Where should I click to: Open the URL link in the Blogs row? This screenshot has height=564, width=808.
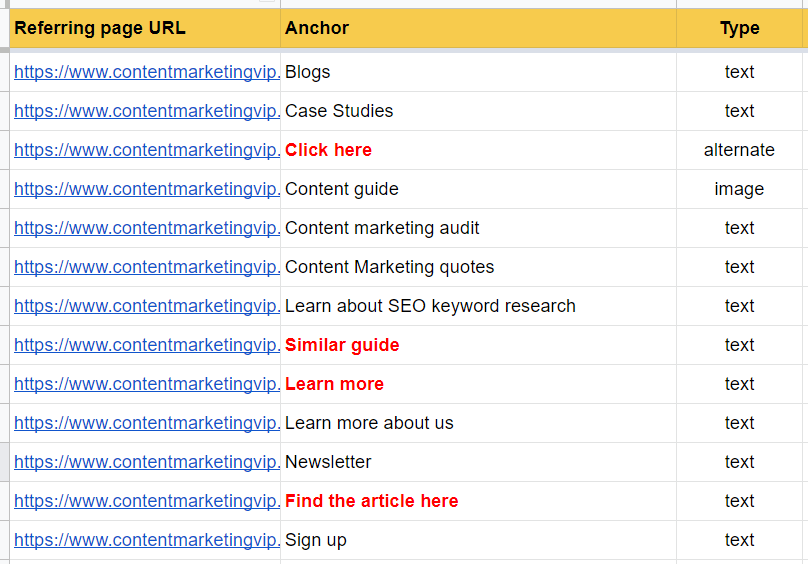(147, 72)
